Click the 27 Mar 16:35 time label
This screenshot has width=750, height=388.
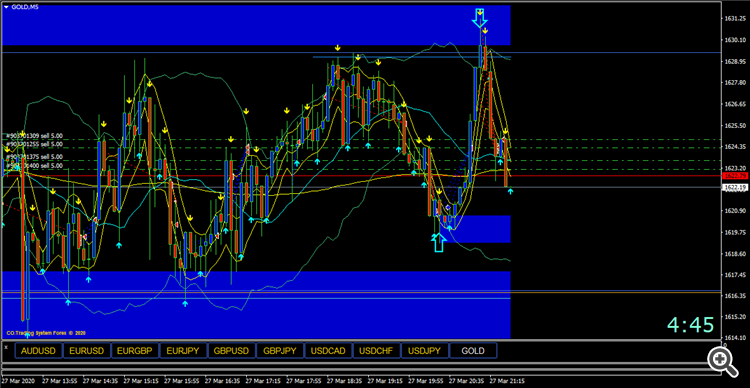click(x=222, y=381)
